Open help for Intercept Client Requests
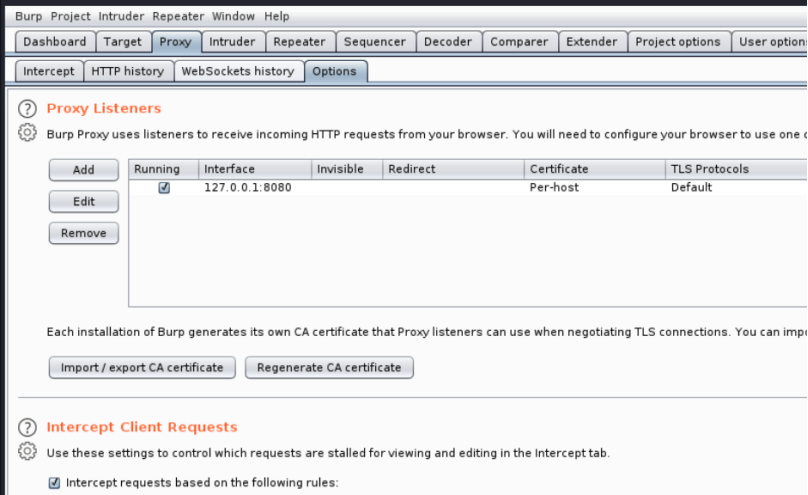This screenshot has height=495, width=808. (x=27, y=427)
